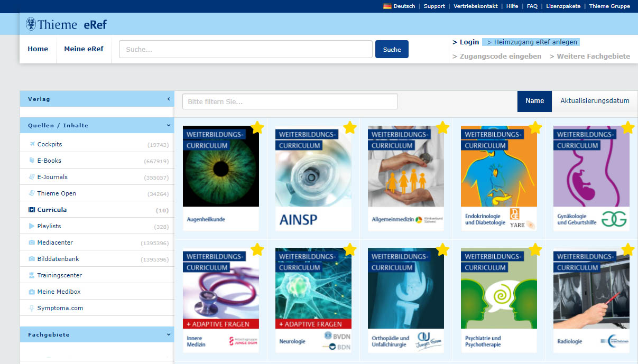This screenshot has width=638, height=364.
Task: Focus the 'Bitte filtern Sie...' filter field
Action: [290, 101]
